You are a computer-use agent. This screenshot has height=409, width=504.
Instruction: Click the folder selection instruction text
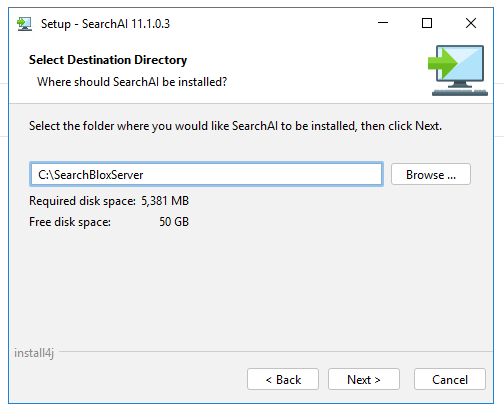click(x=235, y=126)
